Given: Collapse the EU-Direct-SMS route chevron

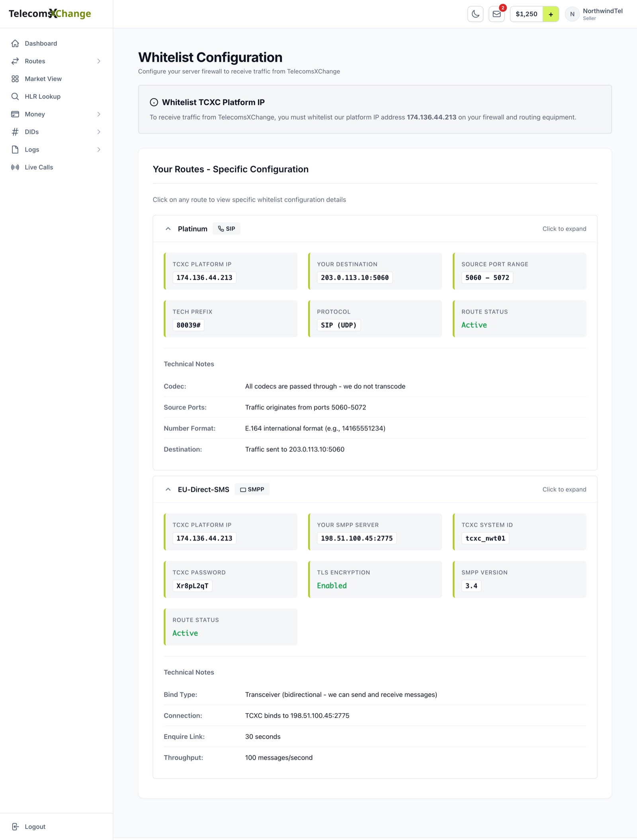Looking at the screenshot, I should point(168,489).
